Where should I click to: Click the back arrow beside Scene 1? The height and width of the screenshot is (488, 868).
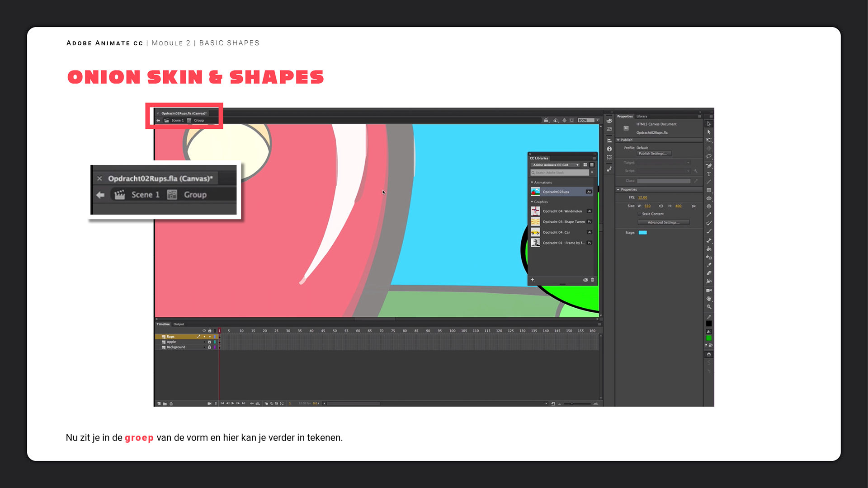click(158, 121)
